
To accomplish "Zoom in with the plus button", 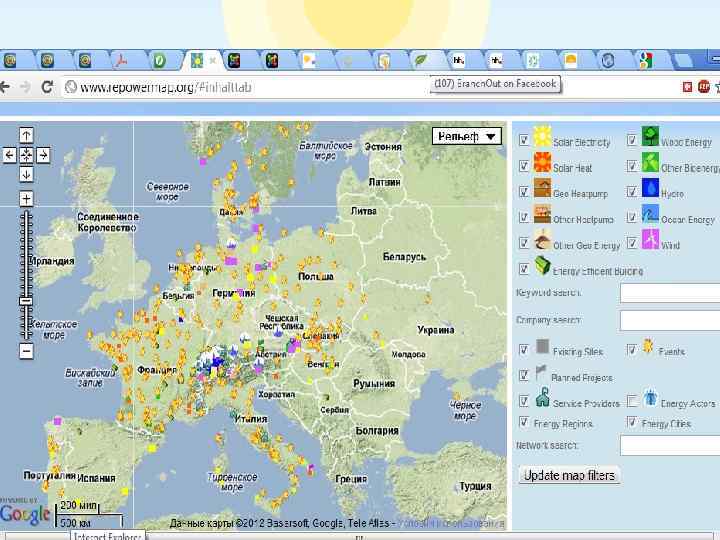I will pos(26,199).
